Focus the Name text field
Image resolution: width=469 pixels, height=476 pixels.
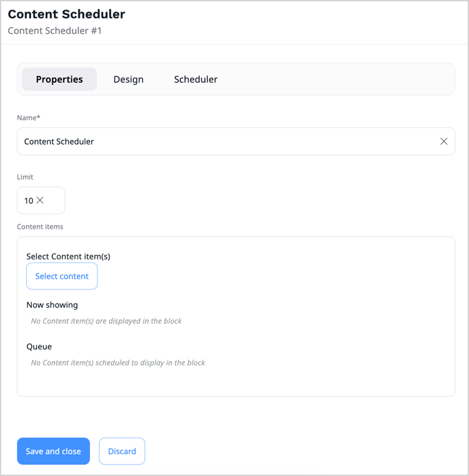click(x=223, y=141)
